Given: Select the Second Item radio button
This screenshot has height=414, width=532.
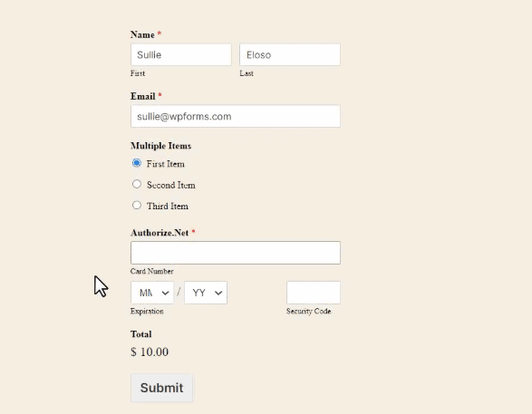Looking at the screenshot, I should click(x=137, y=184).
